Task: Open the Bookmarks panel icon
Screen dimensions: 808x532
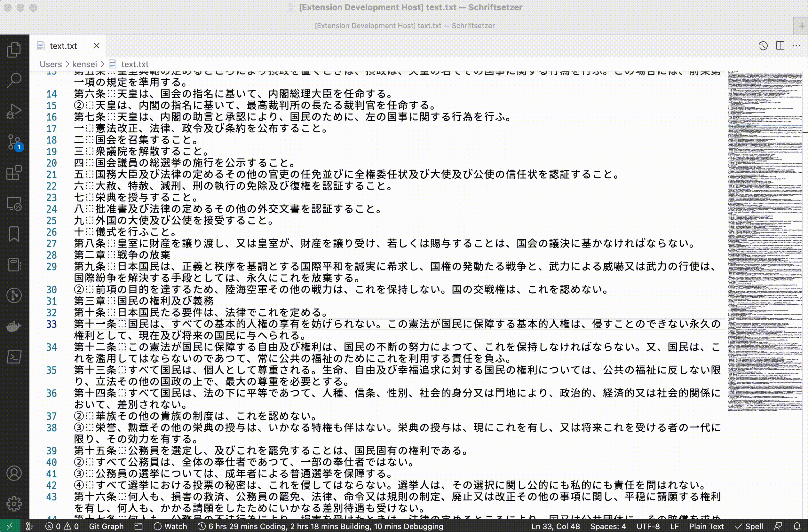Action: point(14,234)
